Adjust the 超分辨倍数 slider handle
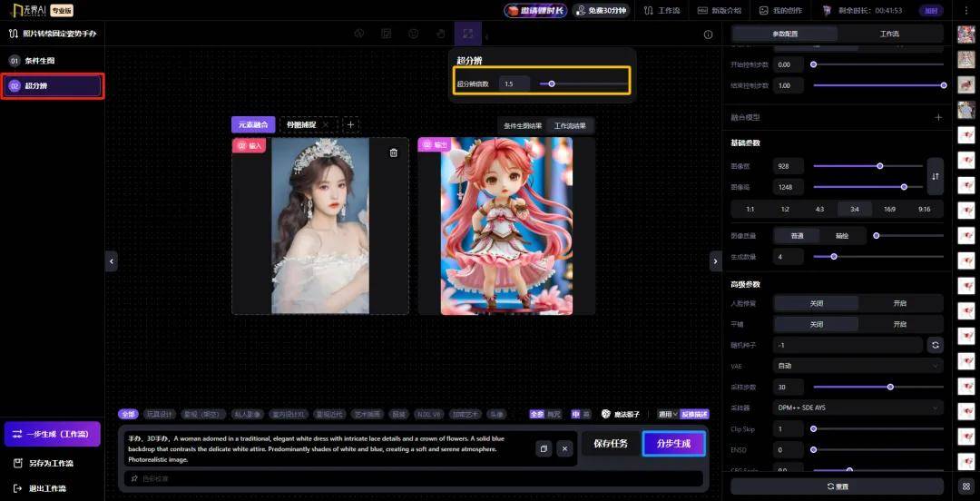Viewport: 980px width, 501px height. [x=552, y=83]
